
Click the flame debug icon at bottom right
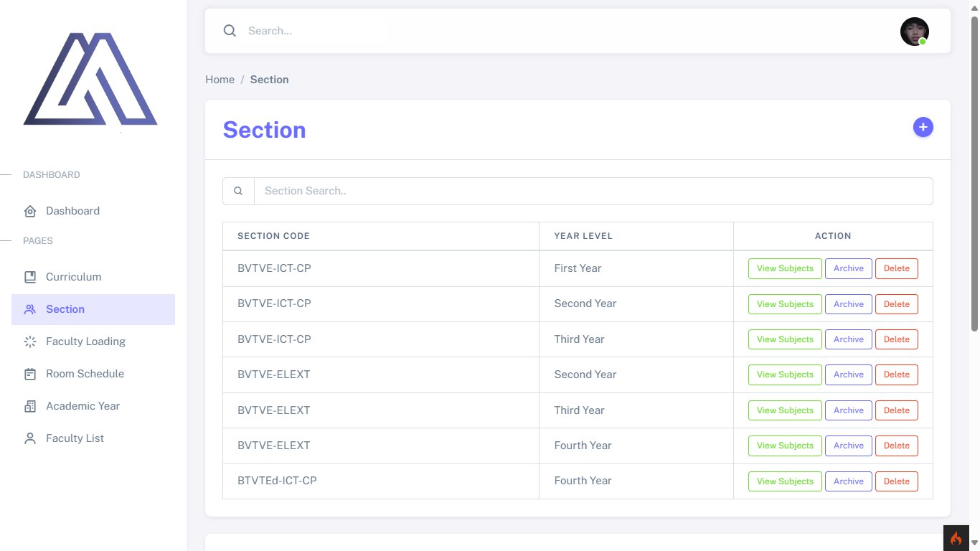956,538
